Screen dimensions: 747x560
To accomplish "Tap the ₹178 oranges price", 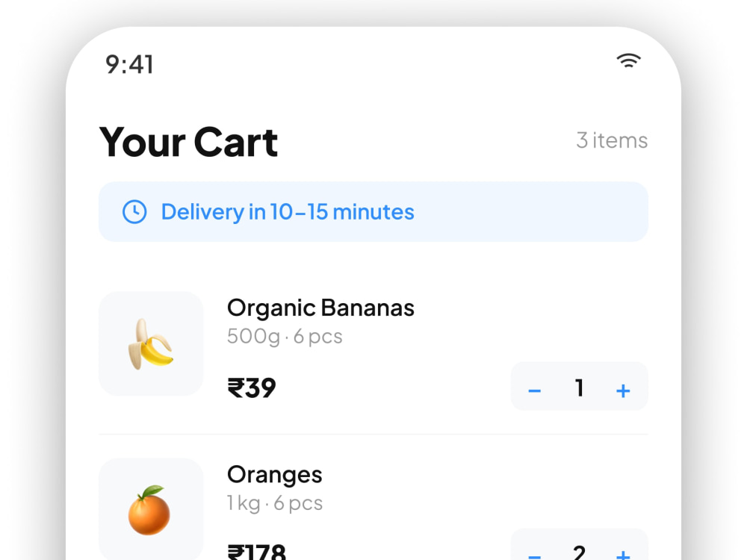I will (257, 552).
